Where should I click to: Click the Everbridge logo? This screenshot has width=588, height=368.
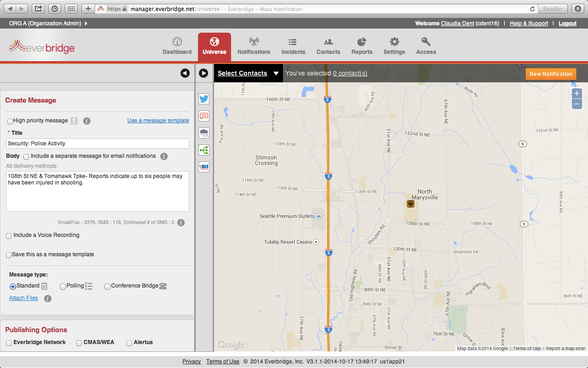42,47
